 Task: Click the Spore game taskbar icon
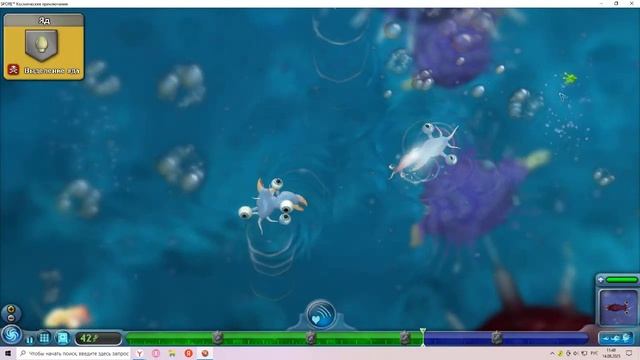click(x=205, y=353)
